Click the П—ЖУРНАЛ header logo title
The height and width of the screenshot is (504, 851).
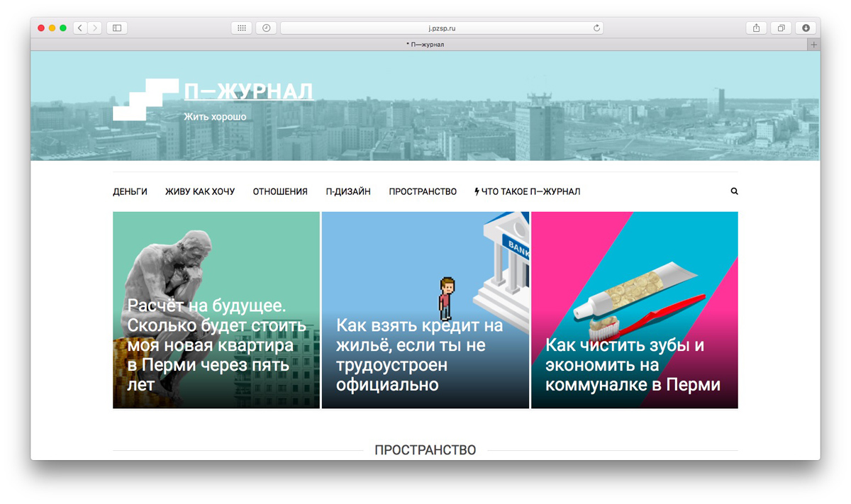click(x=249, y=91)
